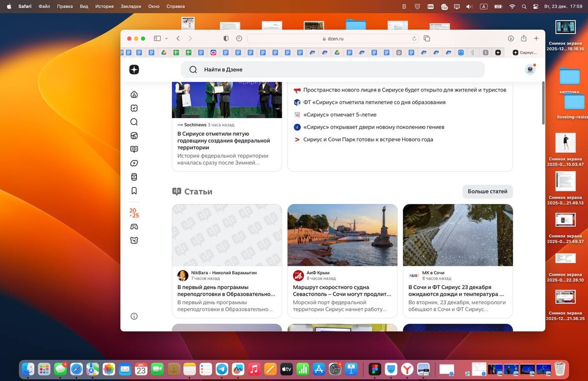
Task: Show Safari tab overview
Action: point(427,38)
